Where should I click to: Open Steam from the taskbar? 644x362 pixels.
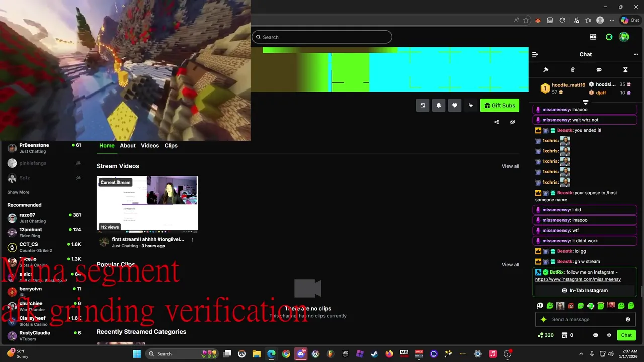[374, 354]
